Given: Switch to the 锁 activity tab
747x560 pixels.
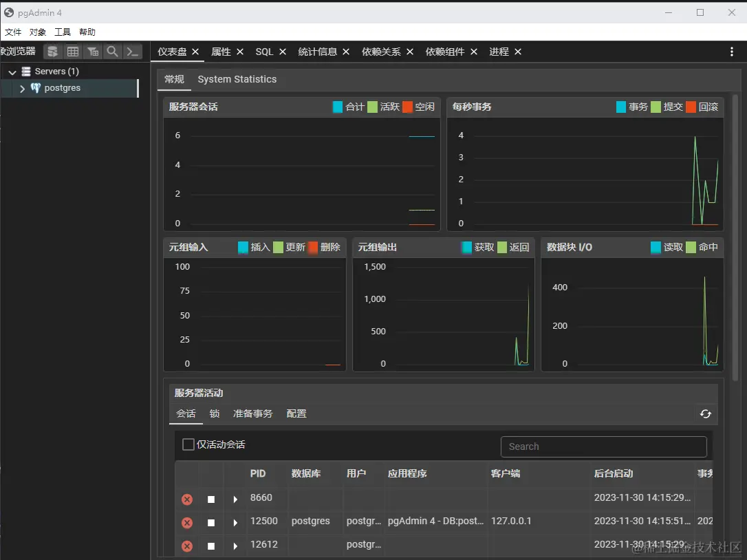Looking at the screenshot, I should point(215,413).
